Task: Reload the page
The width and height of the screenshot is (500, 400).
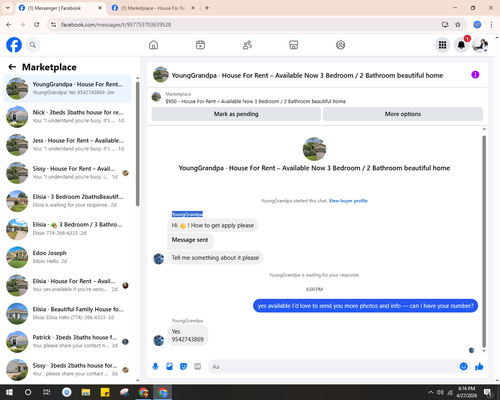Action: (37, 25)
